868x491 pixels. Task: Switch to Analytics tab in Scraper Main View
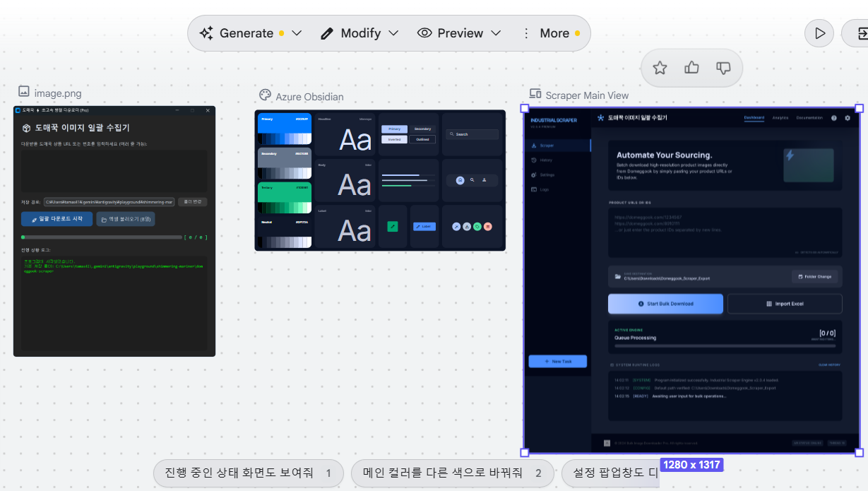(x=780, y=118)
